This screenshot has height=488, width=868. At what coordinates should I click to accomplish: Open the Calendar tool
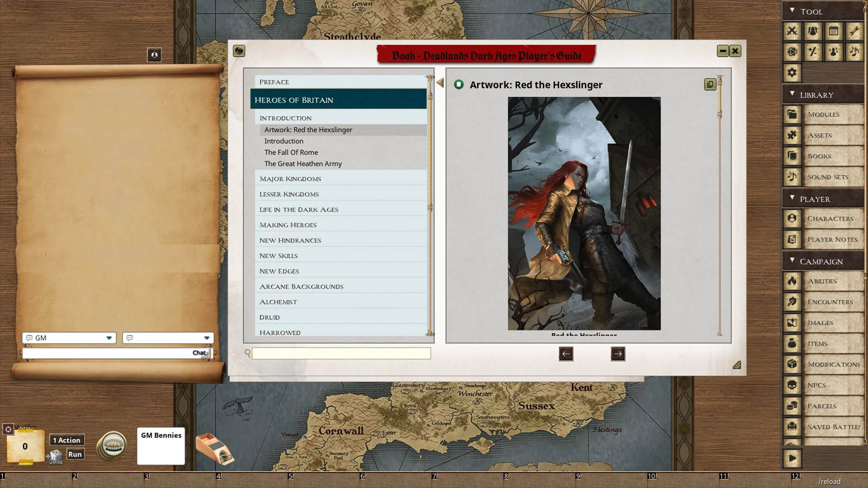click(x=834, y=31)
